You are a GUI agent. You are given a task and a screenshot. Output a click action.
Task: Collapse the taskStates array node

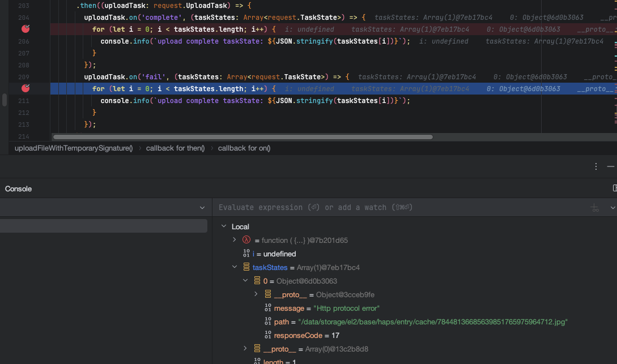[x=235, y=267]
